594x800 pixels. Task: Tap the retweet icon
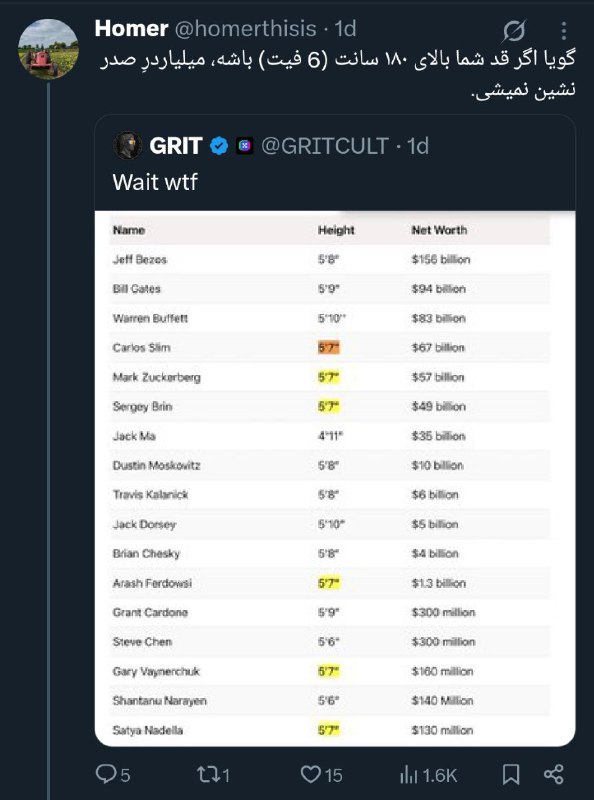208,774
